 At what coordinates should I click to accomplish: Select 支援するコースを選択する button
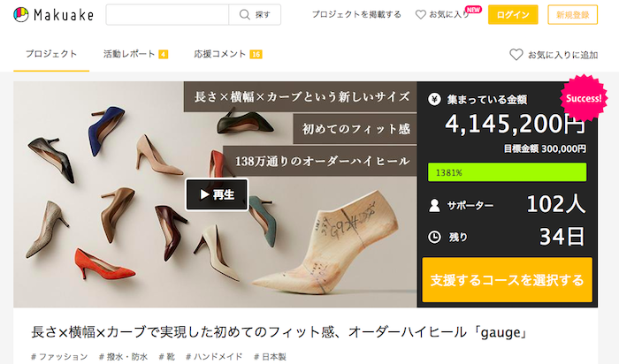[507, 281]
